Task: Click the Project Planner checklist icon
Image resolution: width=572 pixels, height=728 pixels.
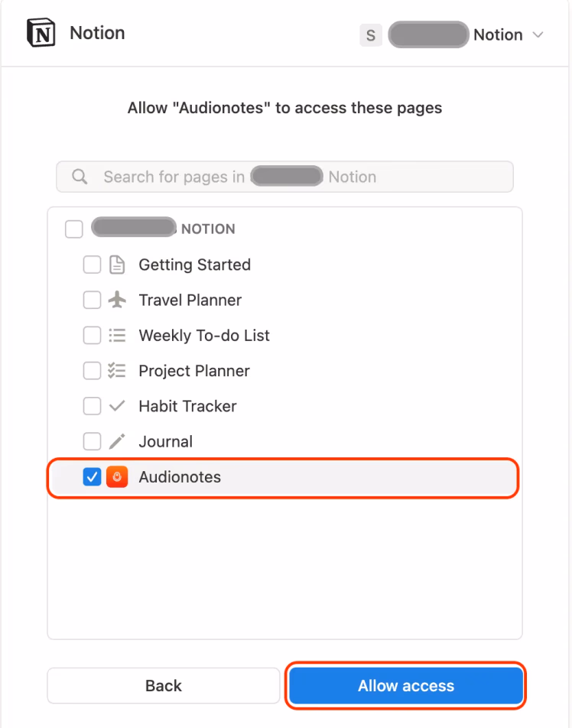Action: (117, 370)
